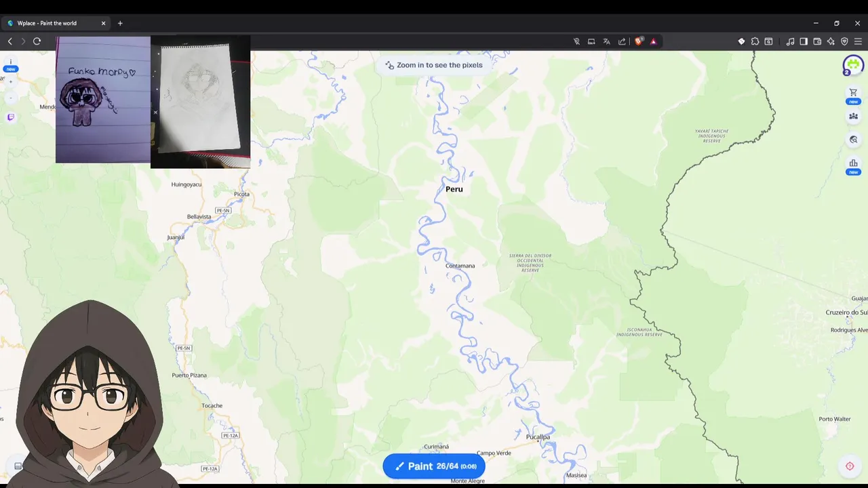Click the tab search window icon
Image resolution: width=868 pixels, height=488 pixels.
point(768,41)
